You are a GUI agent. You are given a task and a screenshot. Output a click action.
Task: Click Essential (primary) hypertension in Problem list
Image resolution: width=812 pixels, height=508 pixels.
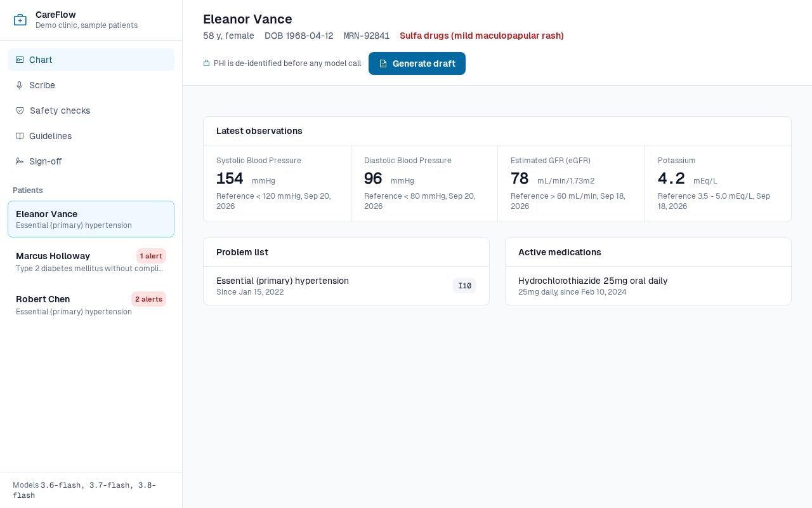coord(282,281)
